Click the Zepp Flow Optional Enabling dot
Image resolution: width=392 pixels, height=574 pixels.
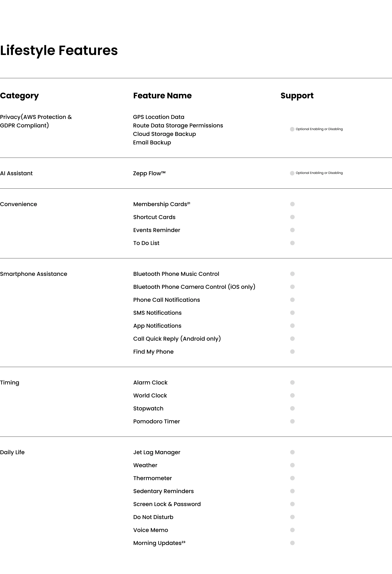pyautogui.click(x=292, y=173)
